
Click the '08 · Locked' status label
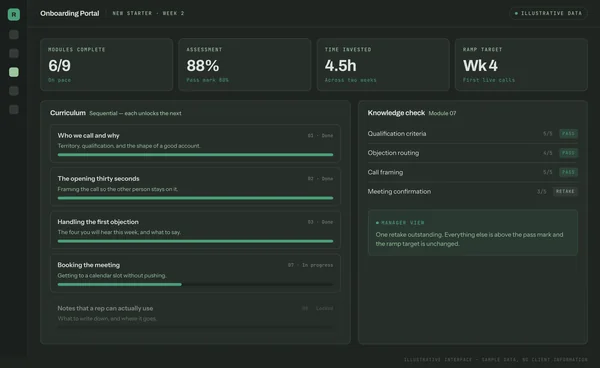point(317,308)
